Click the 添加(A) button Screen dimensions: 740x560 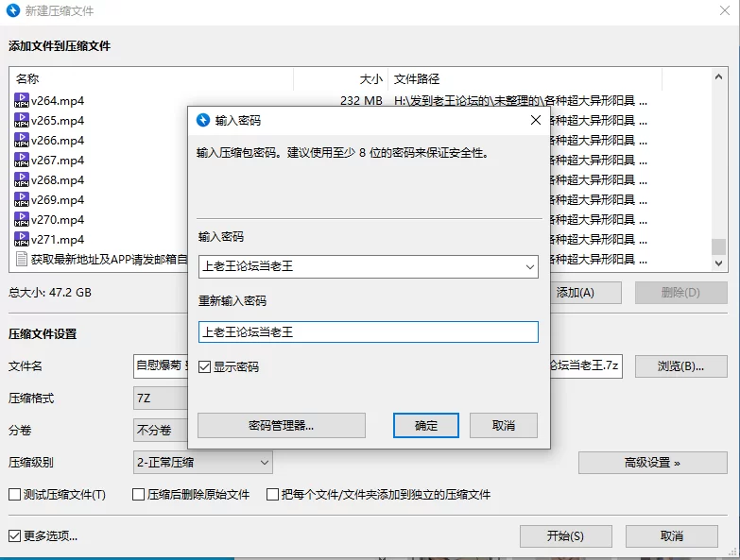[585, 293]
